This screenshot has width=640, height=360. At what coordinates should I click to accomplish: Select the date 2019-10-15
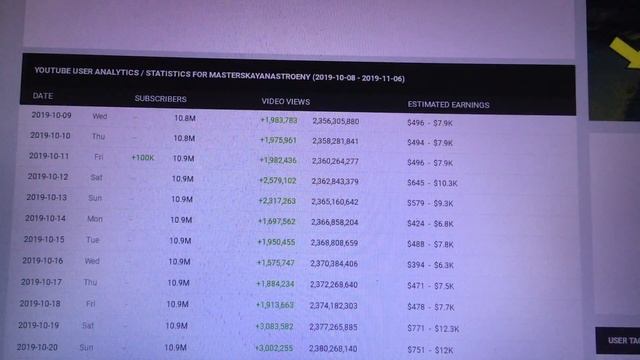tap(44, 239)
